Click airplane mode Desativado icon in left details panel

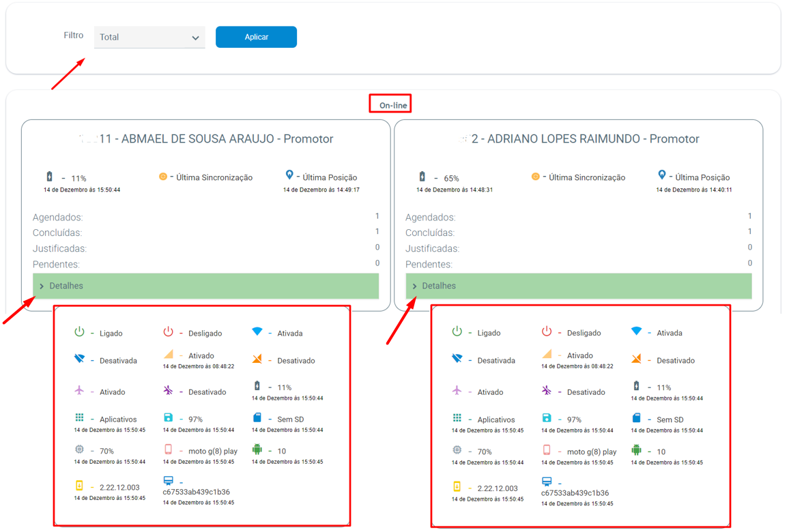point(168,390)
